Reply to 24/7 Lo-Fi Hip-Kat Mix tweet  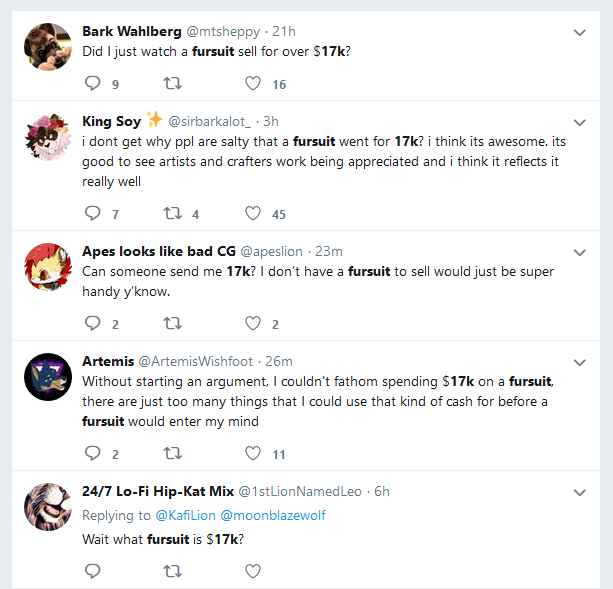(93, 571)
